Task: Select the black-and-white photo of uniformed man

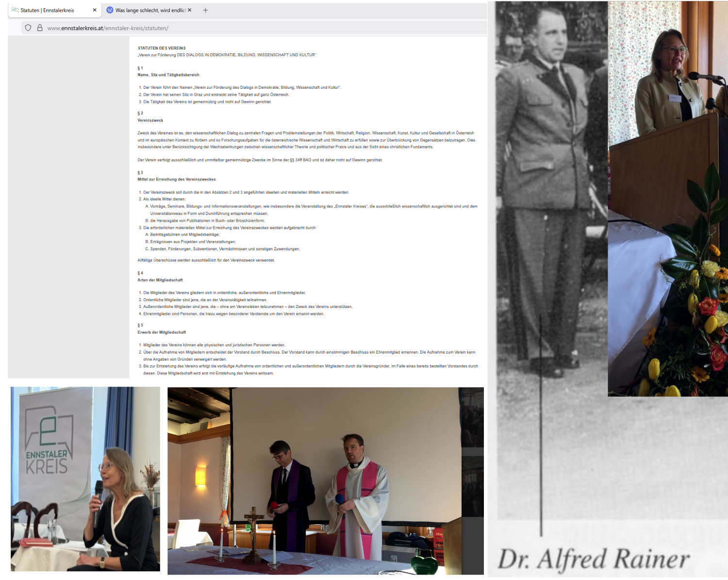Action: [x=548, y=194]
